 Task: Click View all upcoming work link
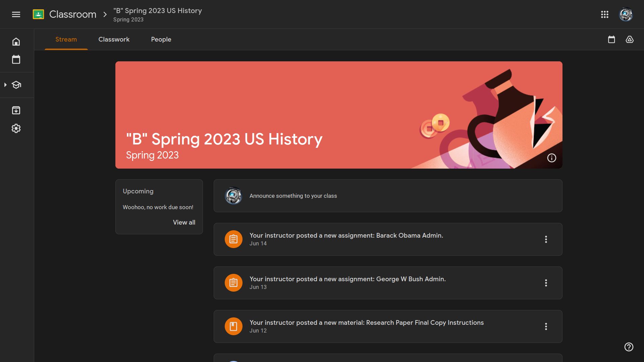coord(184,222)
